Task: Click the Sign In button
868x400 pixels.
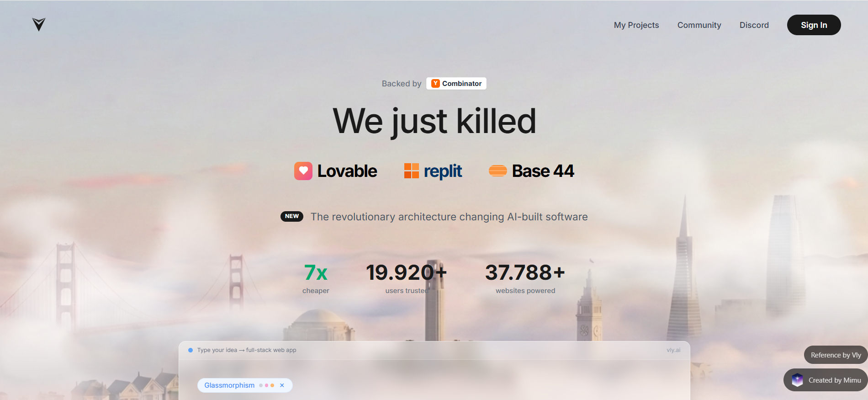Action: point(814,25)
